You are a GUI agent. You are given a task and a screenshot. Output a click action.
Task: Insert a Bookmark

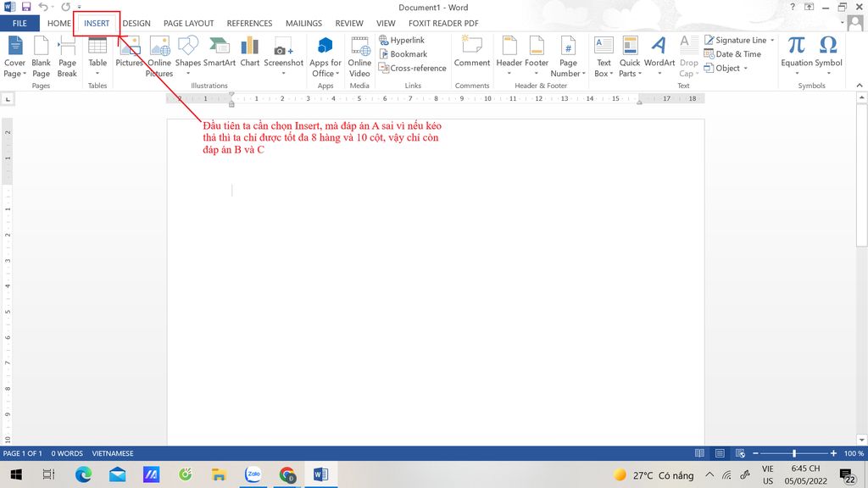click(403, 53)
